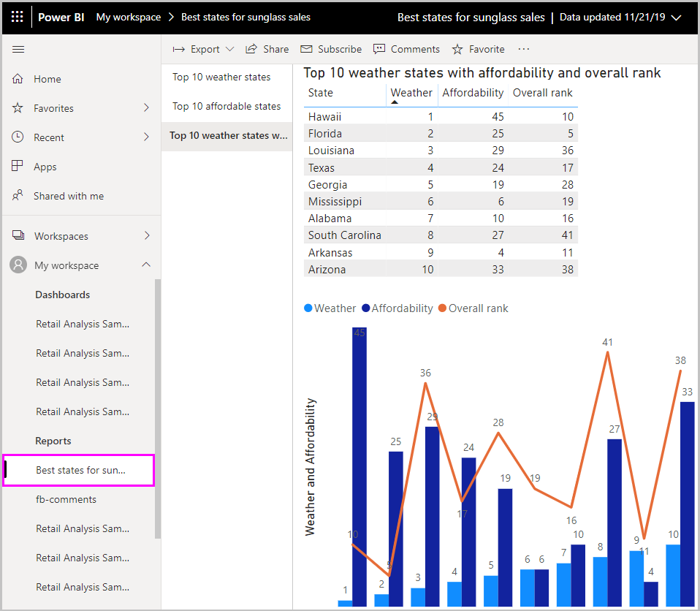Click the 33 Affordability bar
Screen dimensions: 700x611
tap(688, 504)
